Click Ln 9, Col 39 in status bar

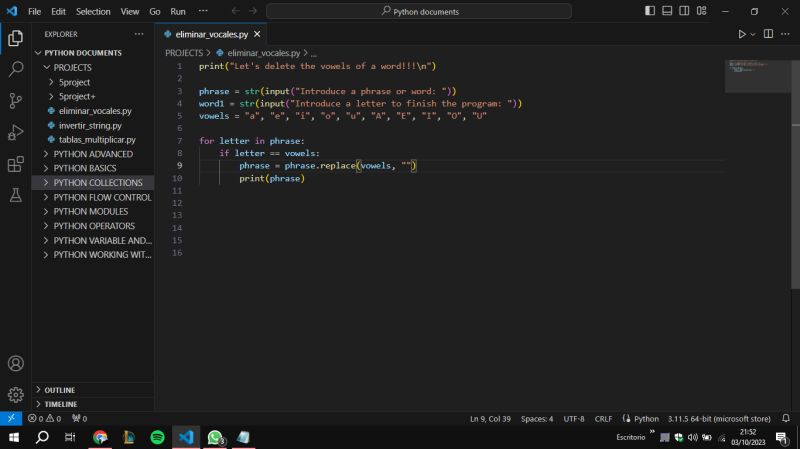pyautogui.click(x=490, y=419)
